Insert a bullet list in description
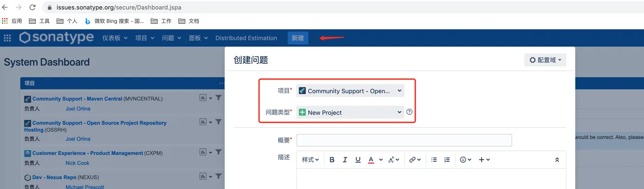 click(434, 160)
